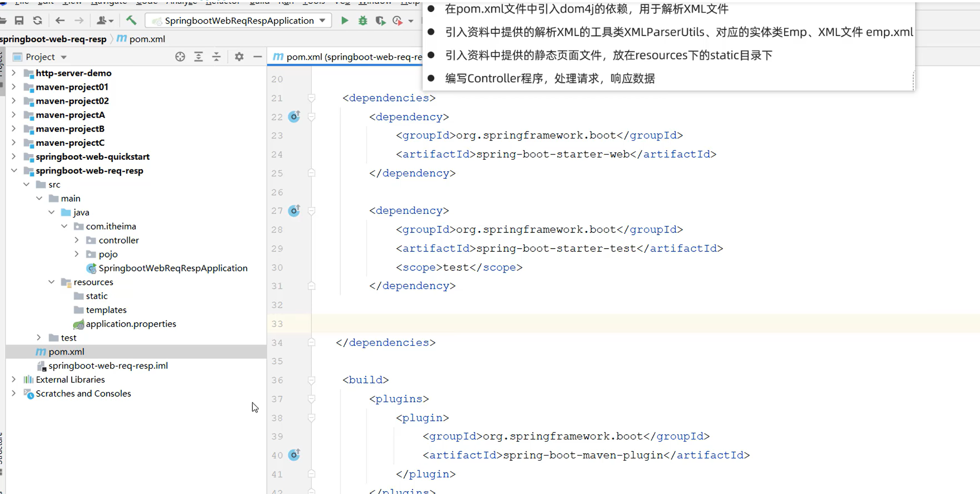
Task: Click the Spring gutter icon on line 40
Action: click(x=294, y=455)
